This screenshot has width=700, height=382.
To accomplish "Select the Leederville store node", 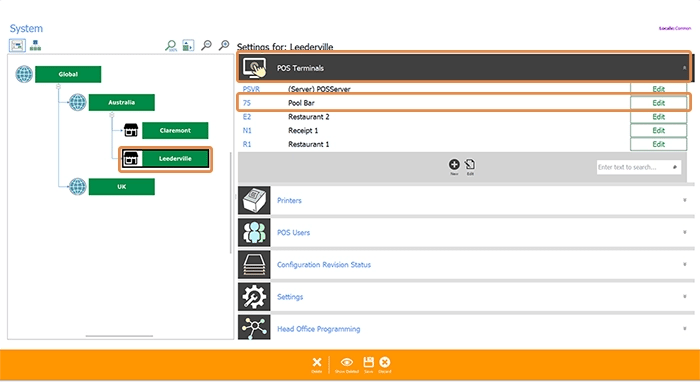I will [x=175, y=158].
